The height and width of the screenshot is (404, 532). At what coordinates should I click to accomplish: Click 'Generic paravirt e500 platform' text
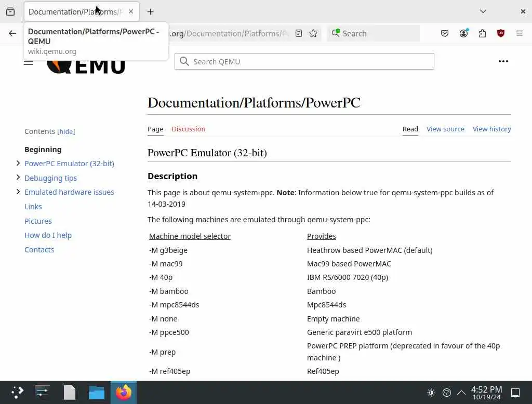360,332
